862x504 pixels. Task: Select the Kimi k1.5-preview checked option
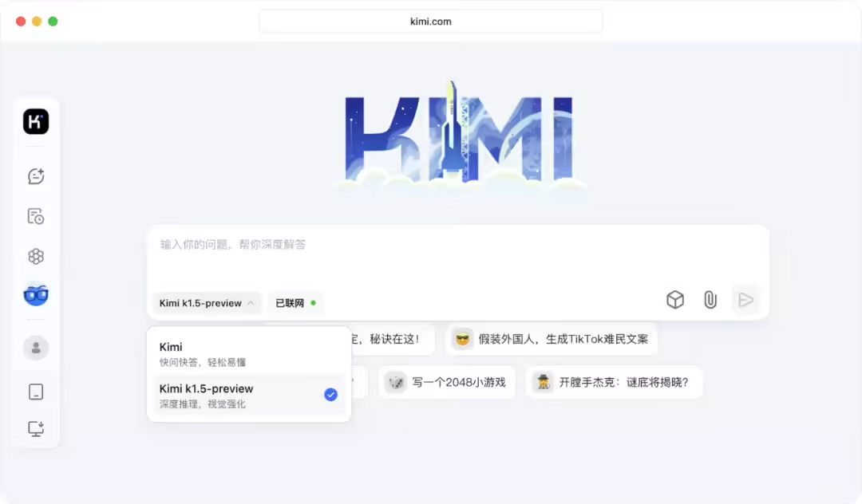coord(247,394)
